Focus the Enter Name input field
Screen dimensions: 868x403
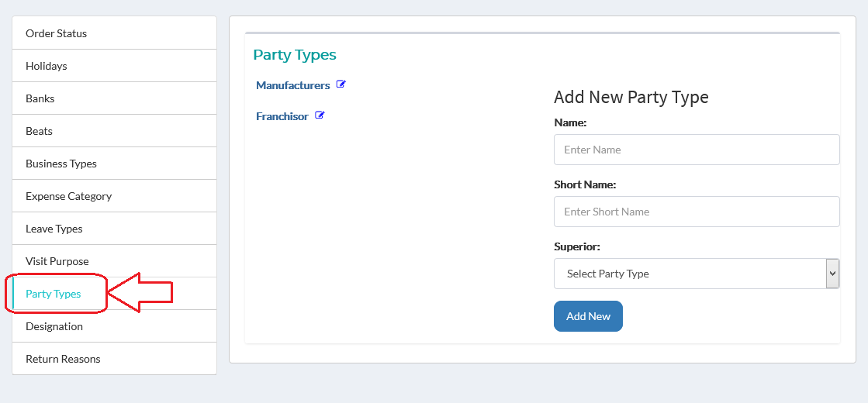(x=697, y=150)
